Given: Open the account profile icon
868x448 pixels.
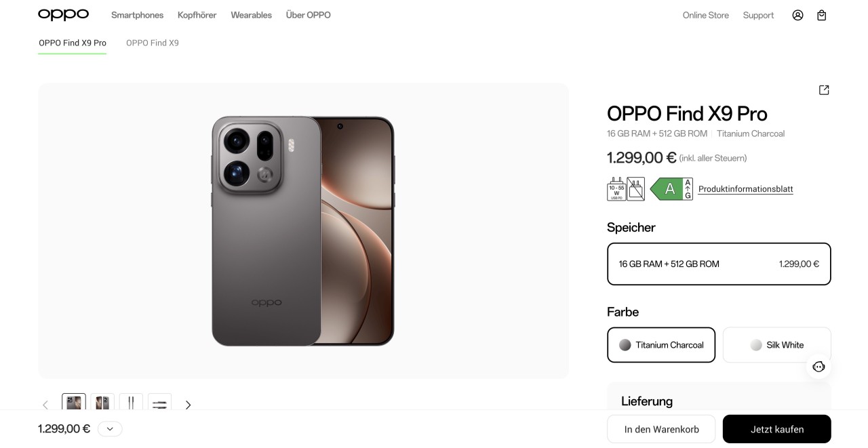Looking at the screenshot, I should pos(797,14).
